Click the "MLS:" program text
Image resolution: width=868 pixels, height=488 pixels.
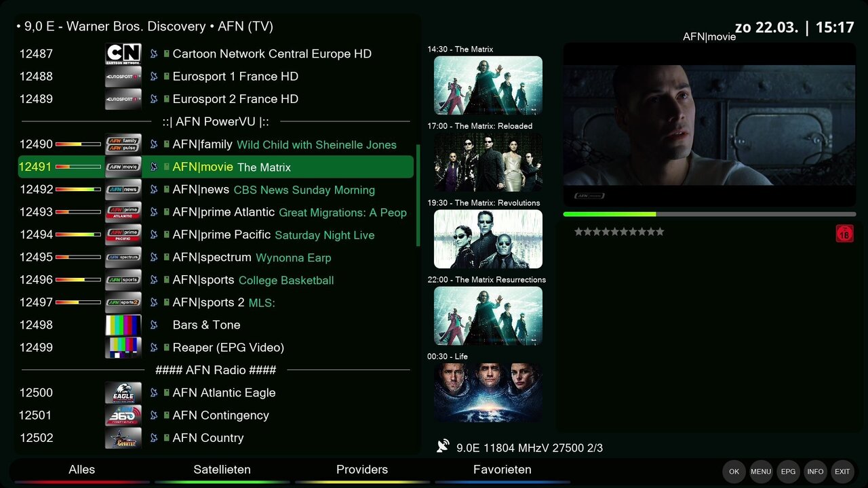point(262,303)
